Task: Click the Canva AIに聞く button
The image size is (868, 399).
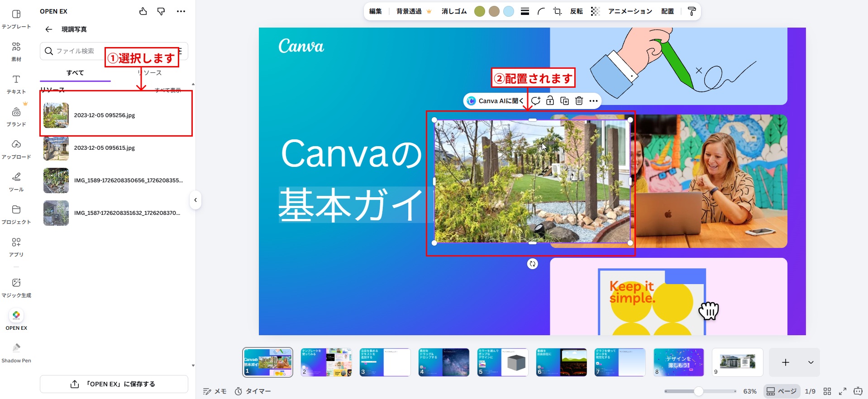Action: pyautogui.click(x=495, y=101)
